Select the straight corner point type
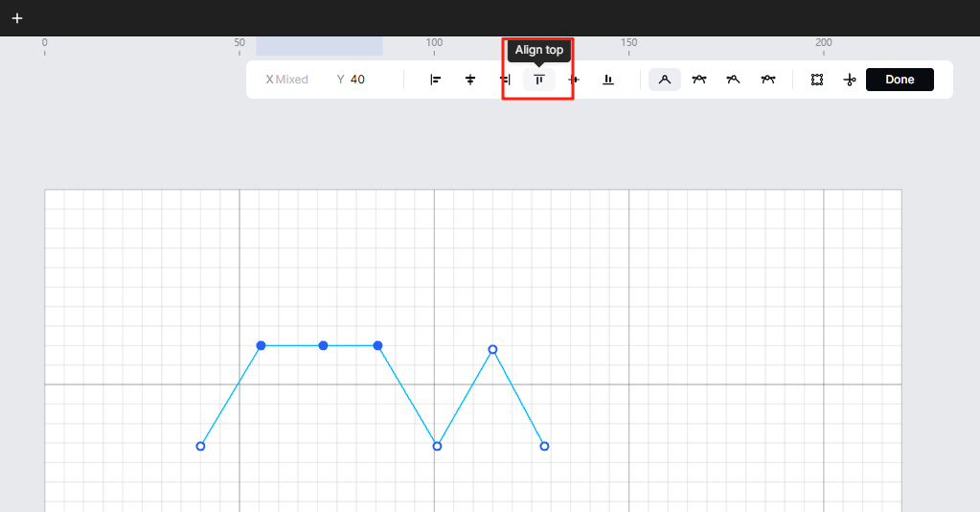 click(665, 80)
